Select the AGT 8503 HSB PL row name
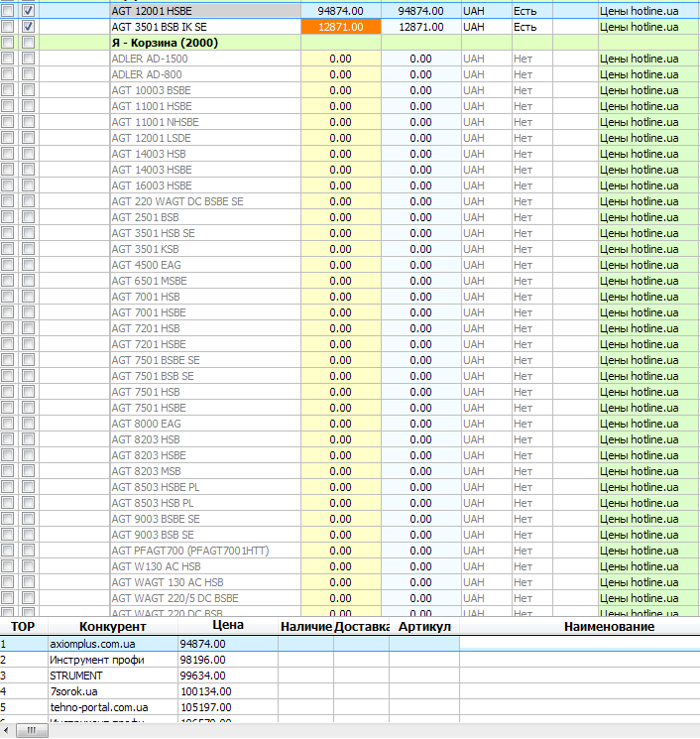700x739 pixels. click(x=153, y=503)
